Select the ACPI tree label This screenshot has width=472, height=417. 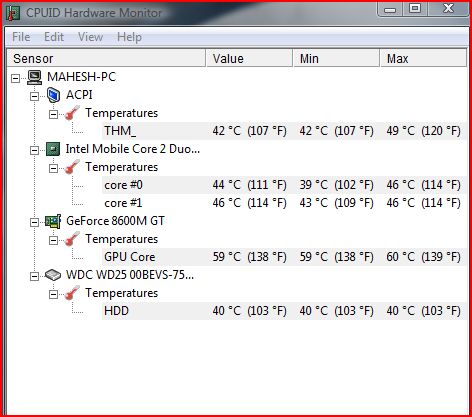pos(79,95)
